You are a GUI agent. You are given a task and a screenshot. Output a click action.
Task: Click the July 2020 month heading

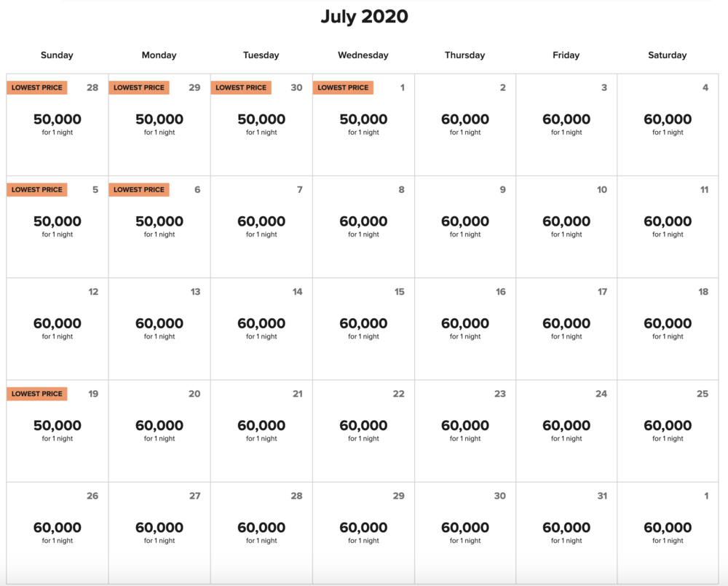364,17
